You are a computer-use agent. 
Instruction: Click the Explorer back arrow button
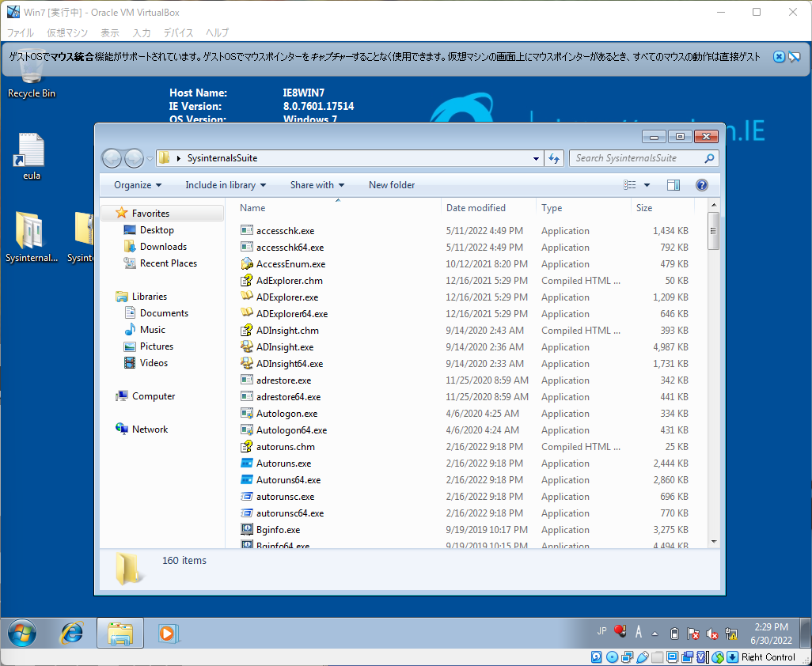pyautogui.click(x=112, y=158)
